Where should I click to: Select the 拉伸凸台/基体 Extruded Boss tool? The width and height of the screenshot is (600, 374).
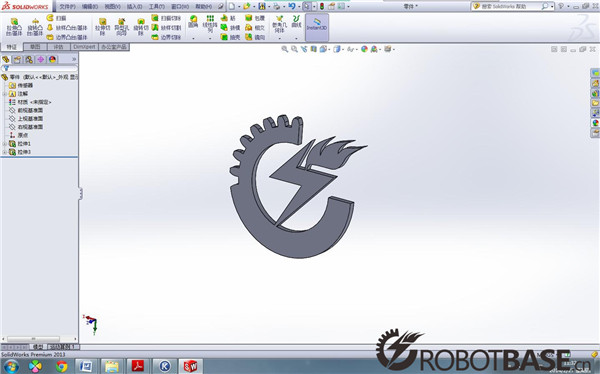14,27
